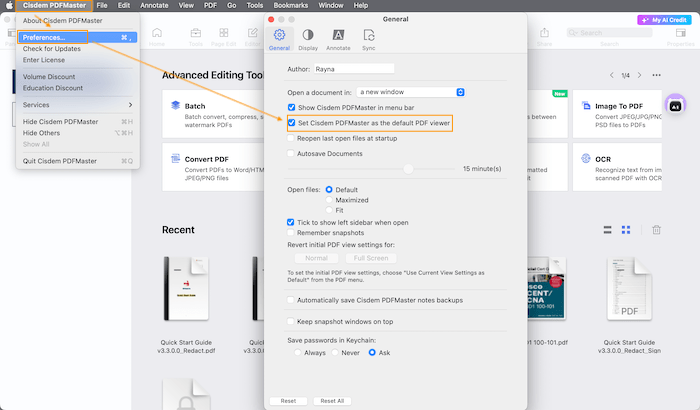Click the Full Screen revert button
Viewport: 700px width, 410px height.
371,258
